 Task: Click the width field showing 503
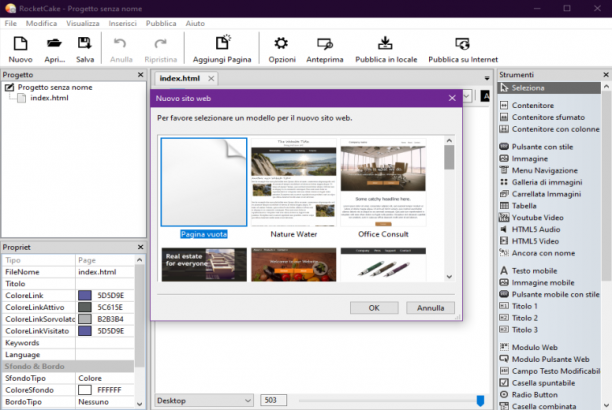pyautogui.click(x=274, y=400)
